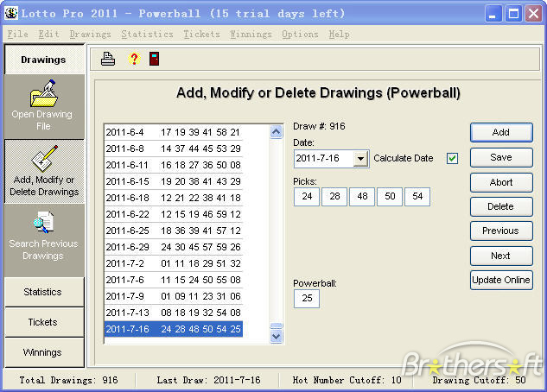The height and width of the screenshot is (392, 547).
Task: Switch to Tickets sidebar section
Action: [x=44, y=322]
